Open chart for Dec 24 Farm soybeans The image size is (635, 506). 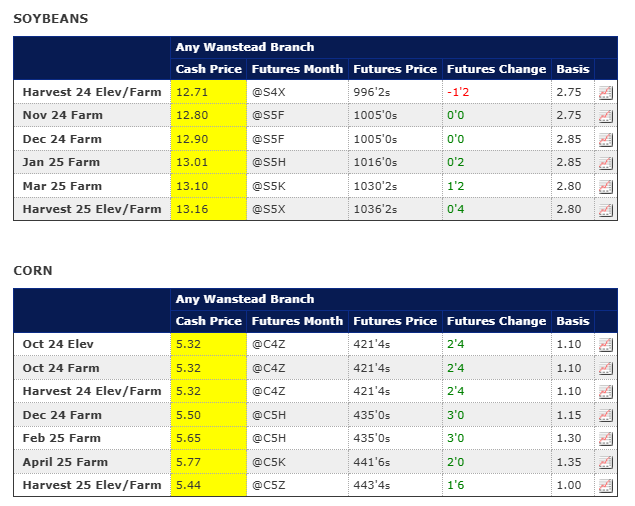(x=605, y=140)
